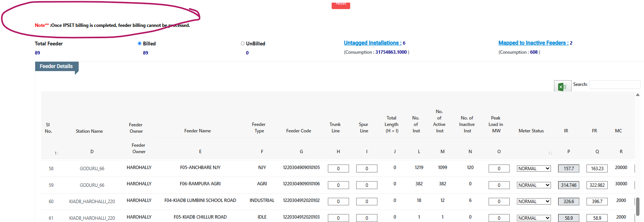This screenshot has width=644, height=222.
Task: Open Meter Status dropdown for F06-RAMPURA AGRI
Action: 534,185
